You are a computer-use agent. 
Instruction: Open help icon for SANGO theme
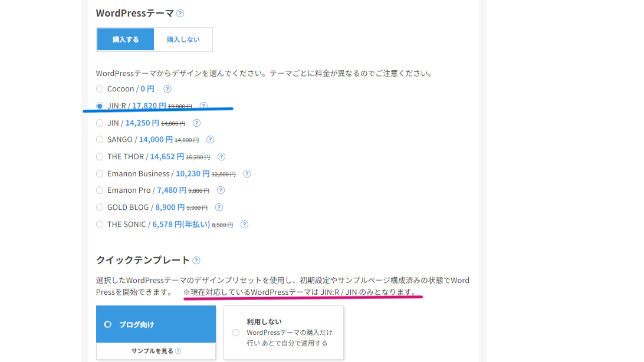click(x=211, y=140)
